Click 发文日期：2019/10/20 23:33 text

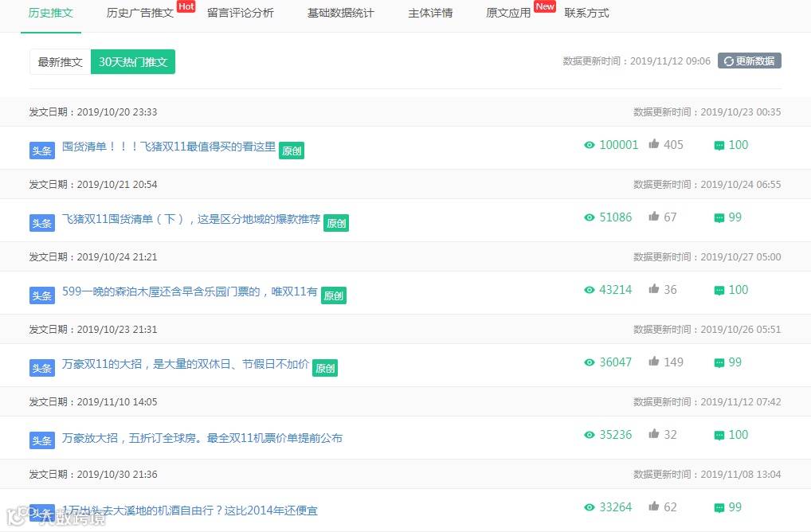point(93,112)
